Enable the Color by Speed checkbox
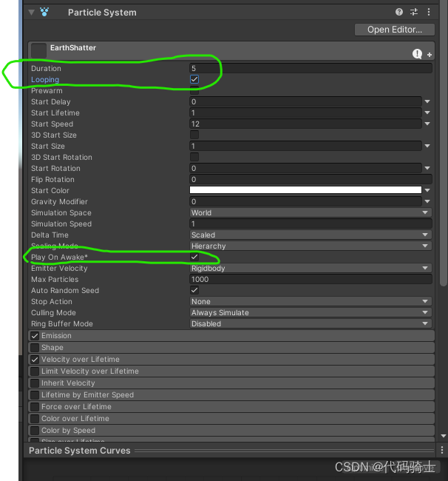 pos(35,431)
